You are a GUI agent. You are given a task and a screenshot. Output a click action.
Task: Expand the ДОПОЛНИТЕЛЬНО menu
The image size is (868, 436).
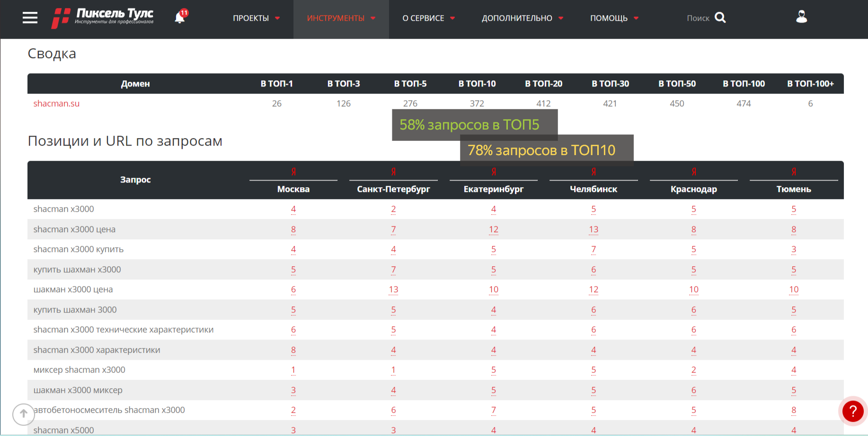click(523, 18)
